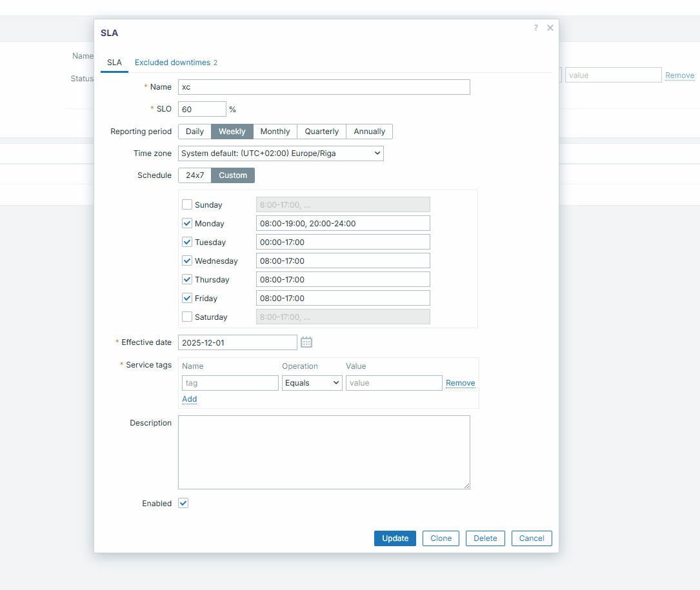Remove the service tag row in dialog
Viewport: 700px width, 590px height.
pyautogui.click(x=460, y=383)
